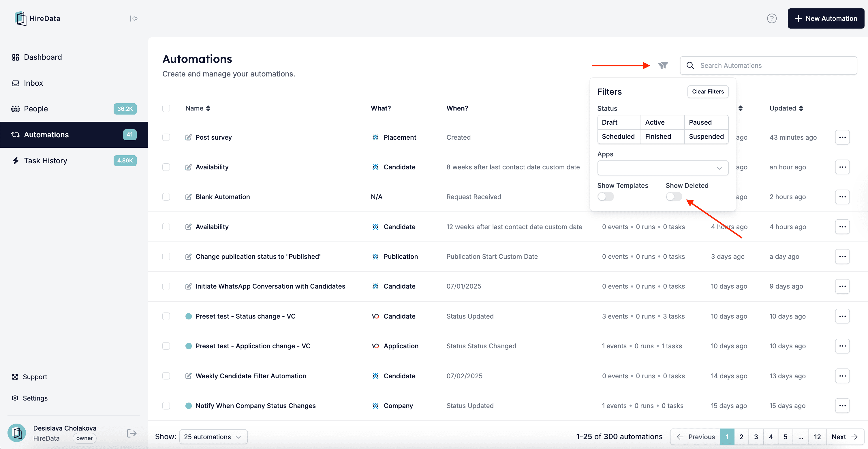
Task: Check the Blank Automation row checkbox
Action: point(166,197)
